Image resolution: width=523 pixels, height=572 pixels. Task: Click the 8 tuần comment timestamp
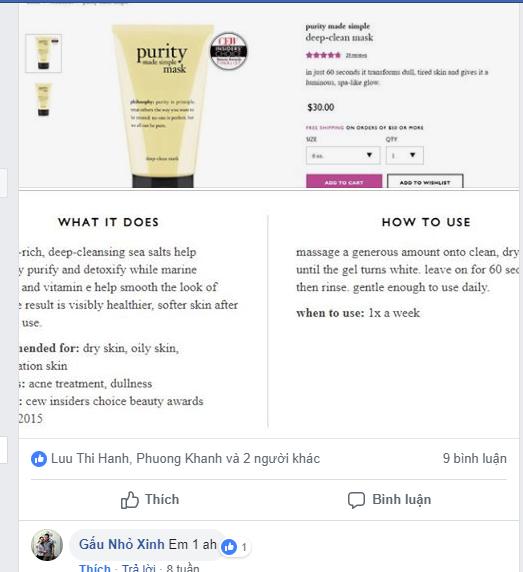click(x=183, y=568)
